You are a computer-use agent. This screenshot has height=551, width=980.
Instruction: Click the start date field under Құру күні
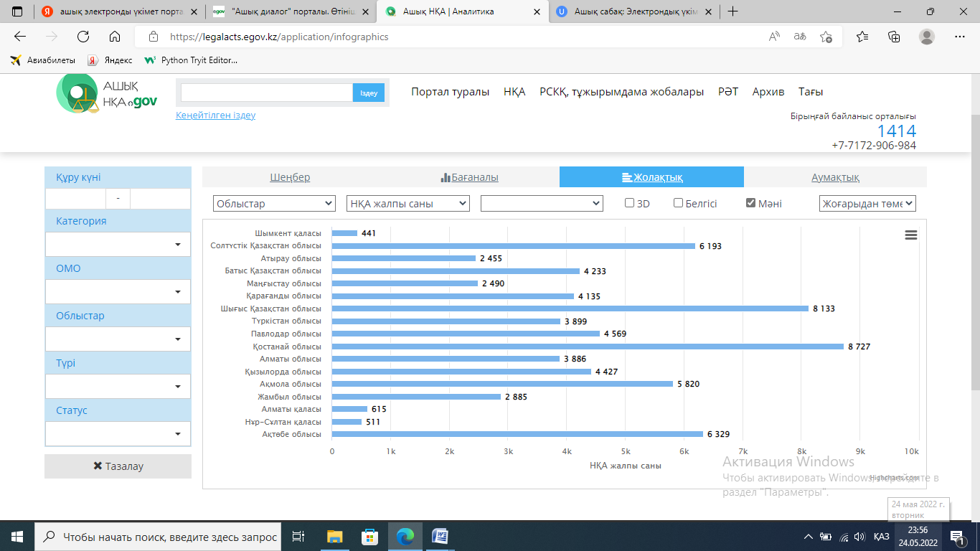75,198
